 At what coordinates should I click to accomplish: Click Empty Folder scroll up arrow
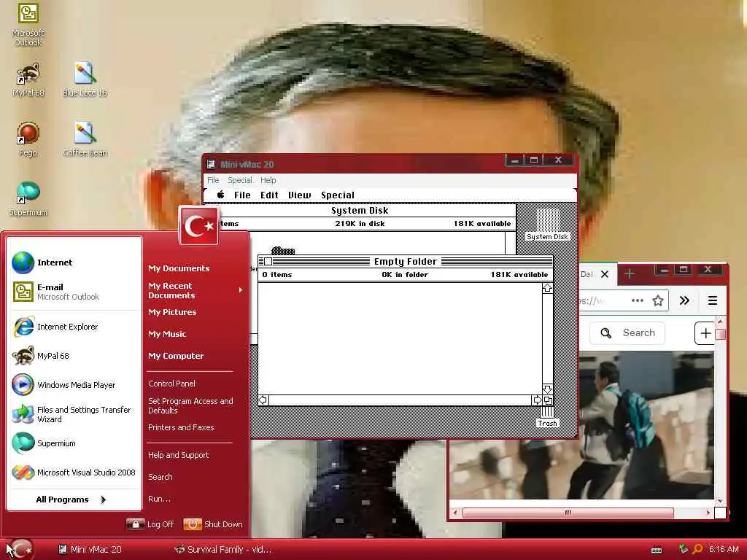[547, 288]
